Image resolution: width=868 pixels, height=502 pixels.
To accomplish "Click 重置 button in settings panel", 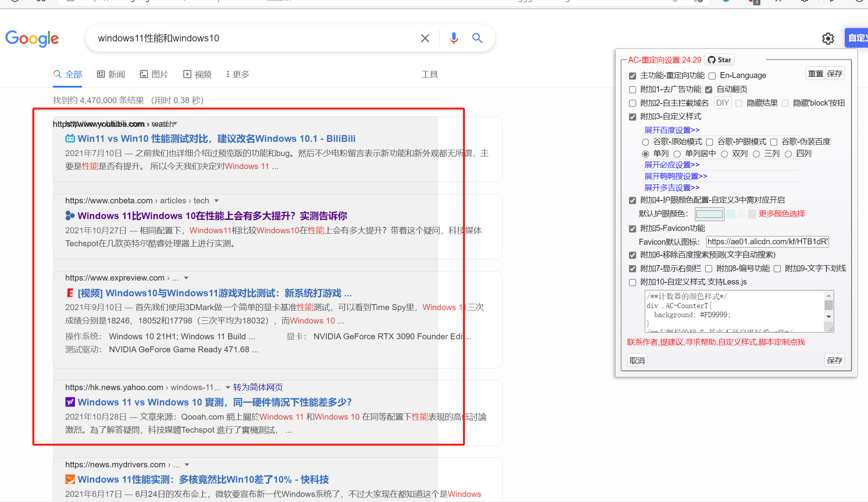I will click(815, 74).
